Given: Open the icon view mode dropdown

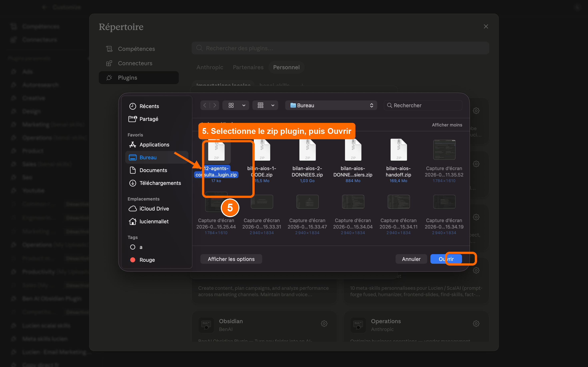Looking at the screenshot, I should [236, 105].
